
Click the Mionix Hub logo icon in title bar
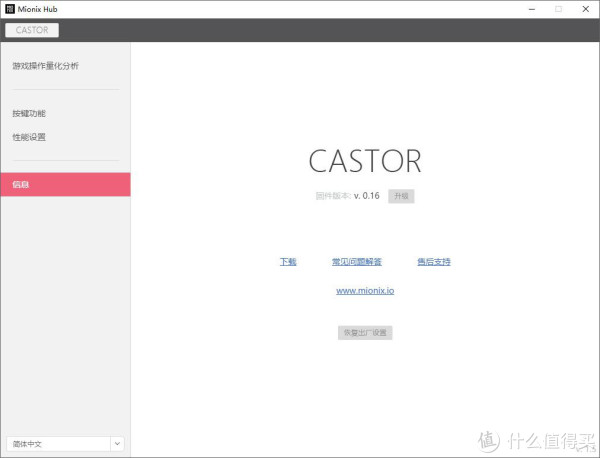click(x=10, y=9)
